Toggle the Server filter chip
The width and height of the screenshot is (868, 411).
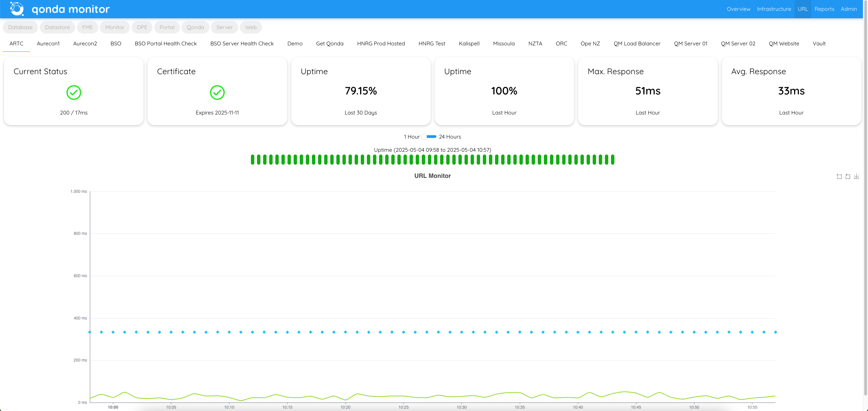coord(224,27)
